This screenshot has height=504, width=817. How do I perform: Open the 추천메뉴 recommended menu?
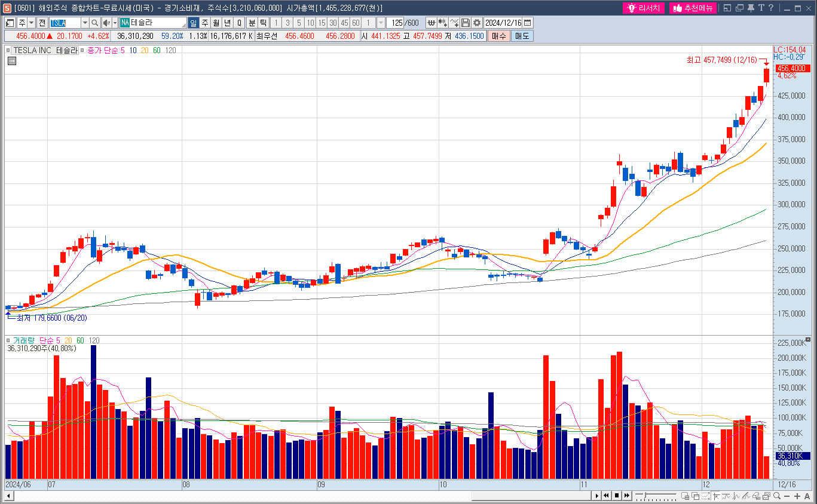pos(693,8)
